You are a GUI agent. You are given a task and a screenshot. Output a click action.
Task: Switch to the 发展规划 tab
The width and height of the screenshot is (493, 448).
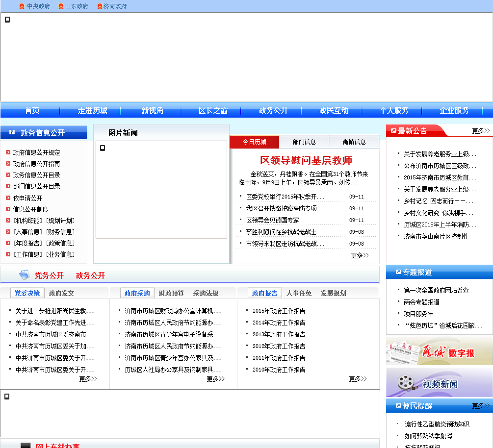[333, 293]
